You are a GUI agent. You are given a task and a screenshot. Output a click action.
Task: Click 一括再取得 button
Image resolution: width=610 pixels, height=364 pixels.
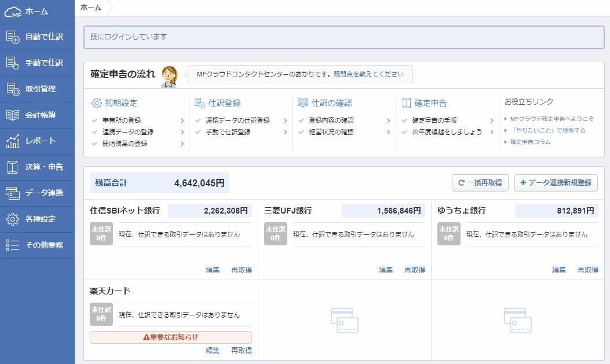coord(480,183)
